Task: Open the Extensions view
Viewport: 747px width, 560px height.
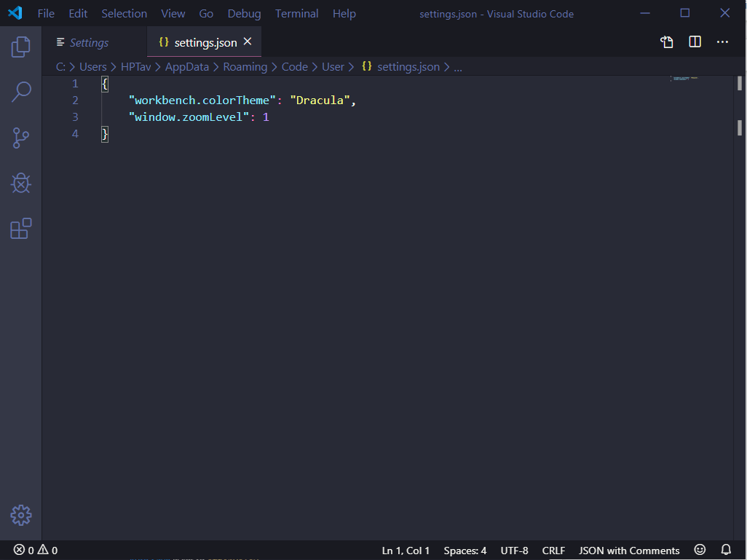Action: (20, 229)
